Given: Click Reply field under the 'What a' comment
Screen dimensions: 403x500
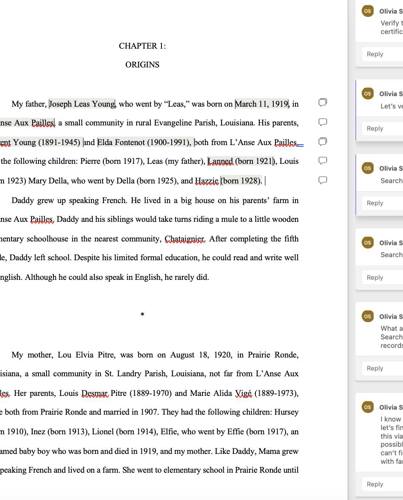Looking at the screenshot, I should tap(382, 368).
